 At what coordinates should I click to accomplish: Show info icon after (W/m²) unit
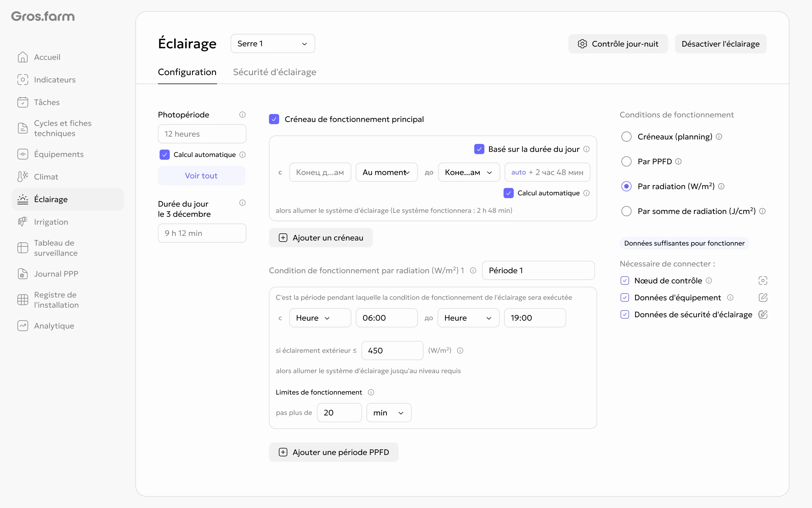[460, 351]
